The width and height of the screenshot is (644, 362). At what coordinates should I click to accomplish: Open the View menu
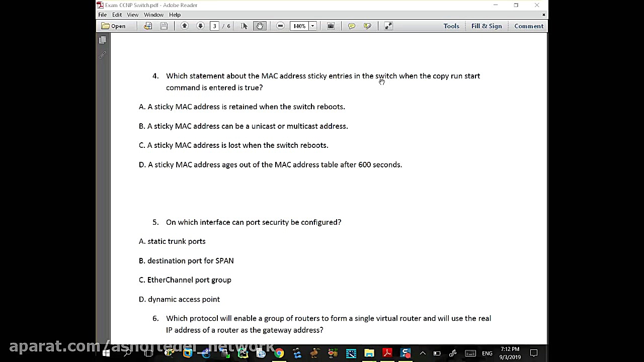point(133,15)
